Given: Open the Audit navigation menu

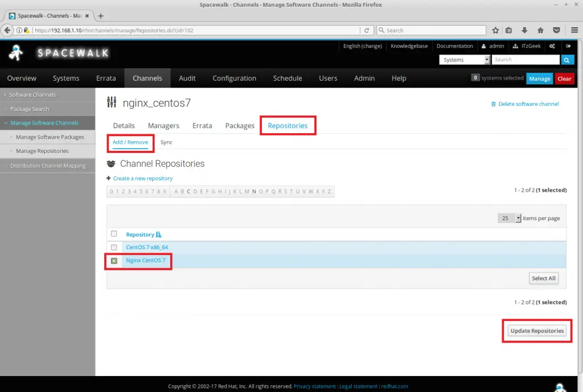Looking at the screenshot, I should click(187, 79).
